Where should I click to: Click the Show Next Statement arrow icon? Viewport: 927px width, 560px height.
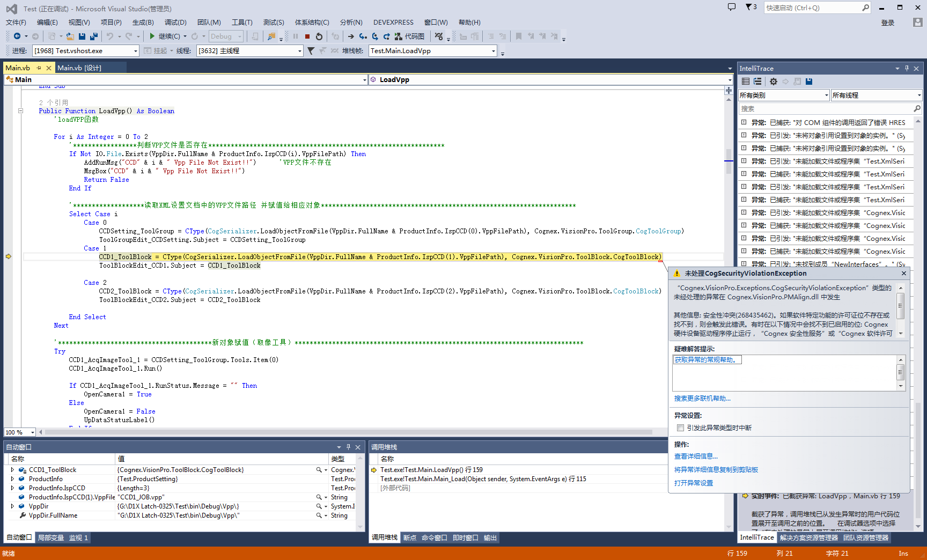(351, 36)
